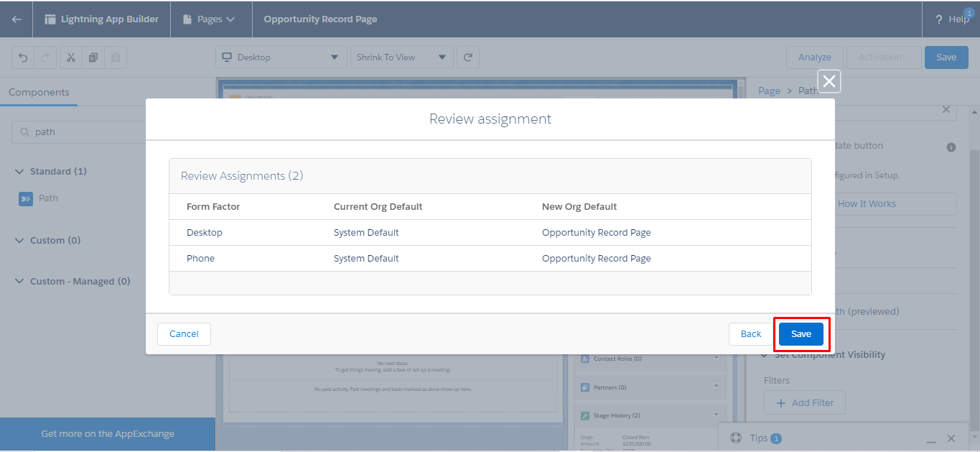Click the cut scissors icon
The image size is (980, 452).
71,57
